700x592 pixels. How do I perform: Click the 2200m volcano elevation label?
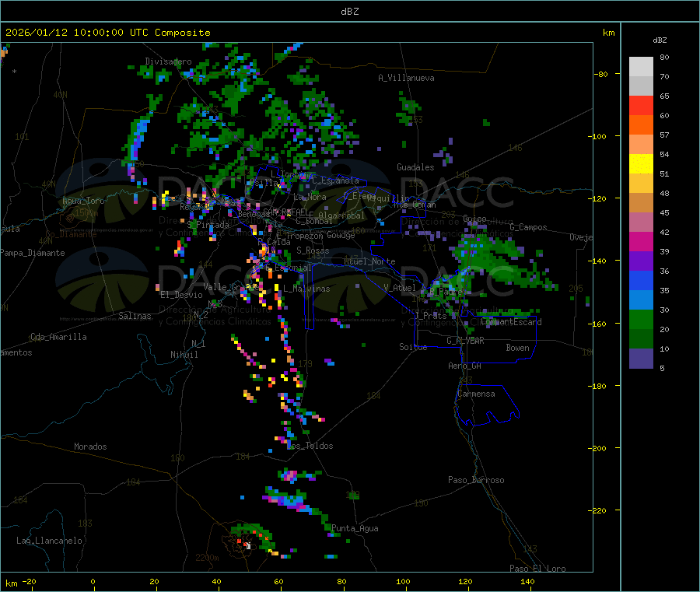pos(207,558)
